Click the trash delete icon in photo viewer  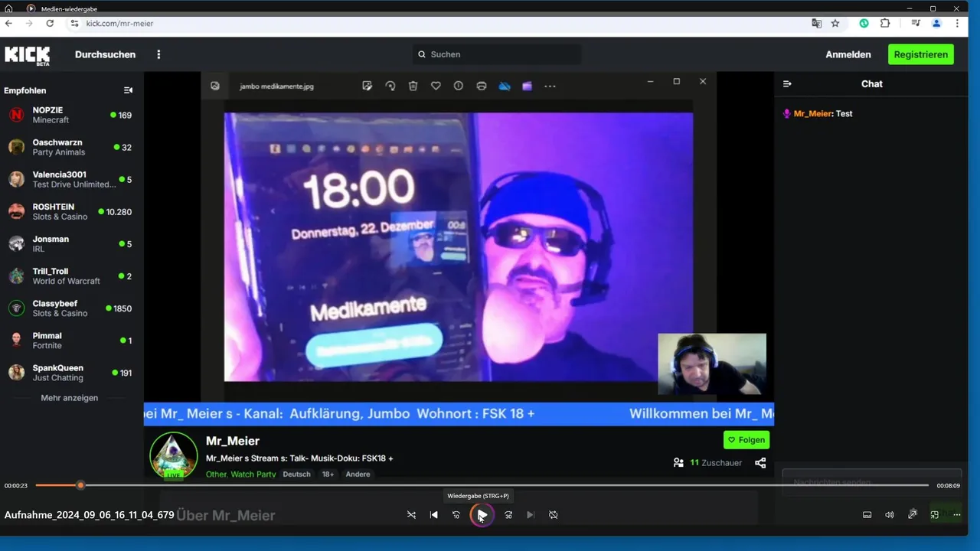coord(413,86)
